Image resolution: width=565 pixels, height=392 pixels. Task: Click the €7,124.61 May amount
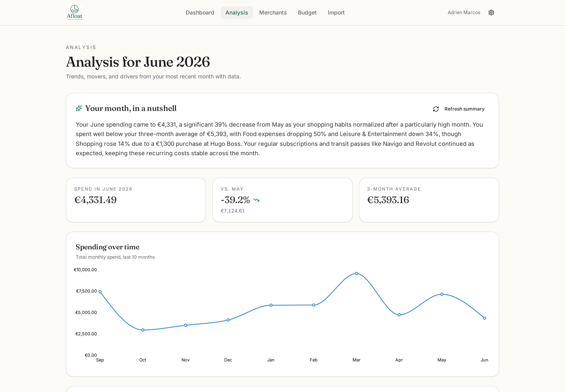[x=233, y=211]
